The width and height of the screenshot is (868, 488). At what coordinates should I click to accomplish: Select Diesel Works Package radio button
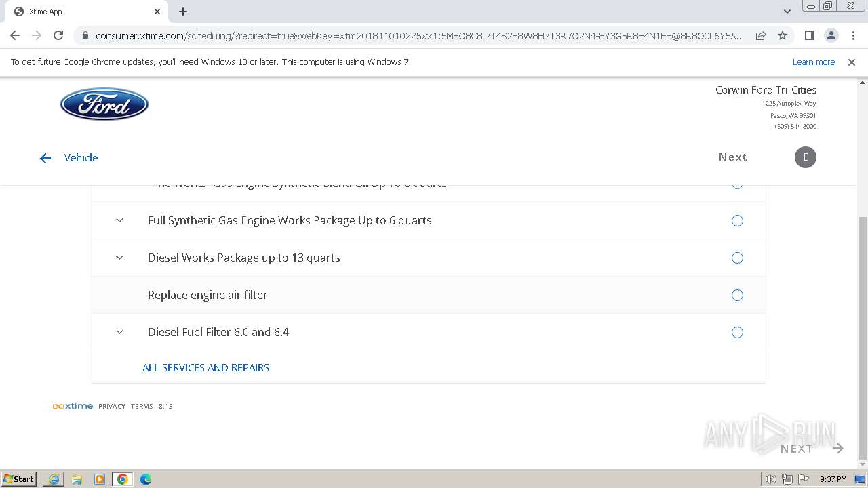[x=737, y=258]
